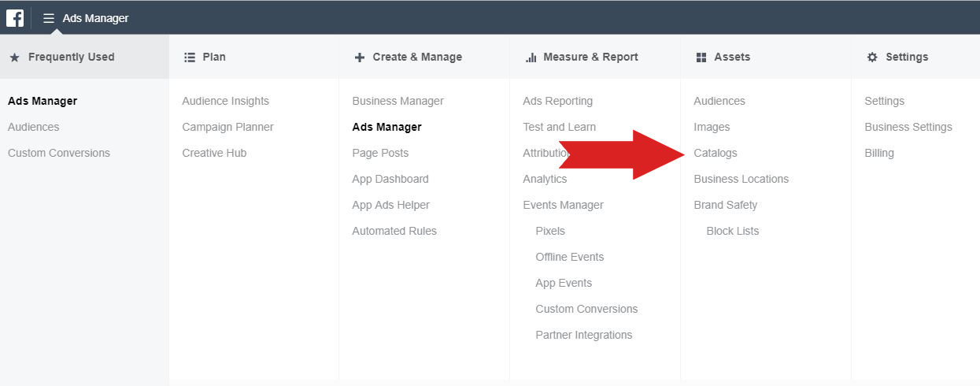
Task: Open App Dashboard
Action: (390, 179)
